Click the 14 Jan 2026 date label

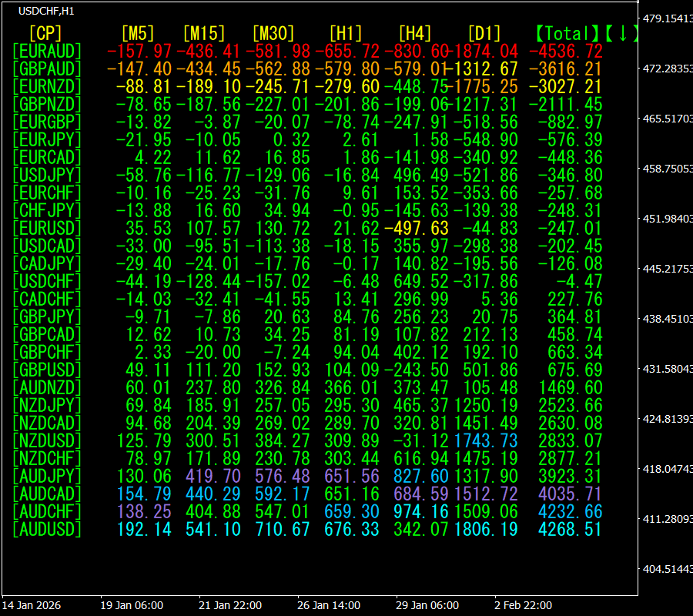pos(32,605)
